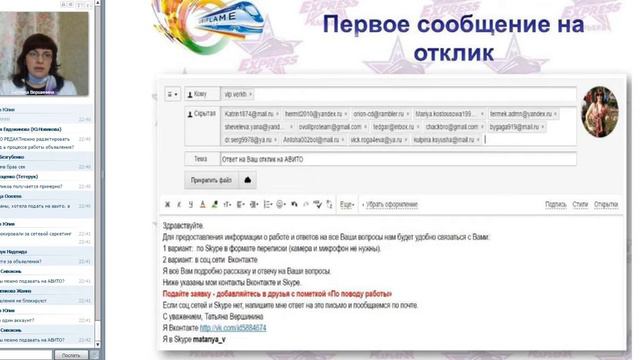The width and height of the screenshot is (640, 360).
Task: Open the list formatting dropdown
Action: [268, 204]
